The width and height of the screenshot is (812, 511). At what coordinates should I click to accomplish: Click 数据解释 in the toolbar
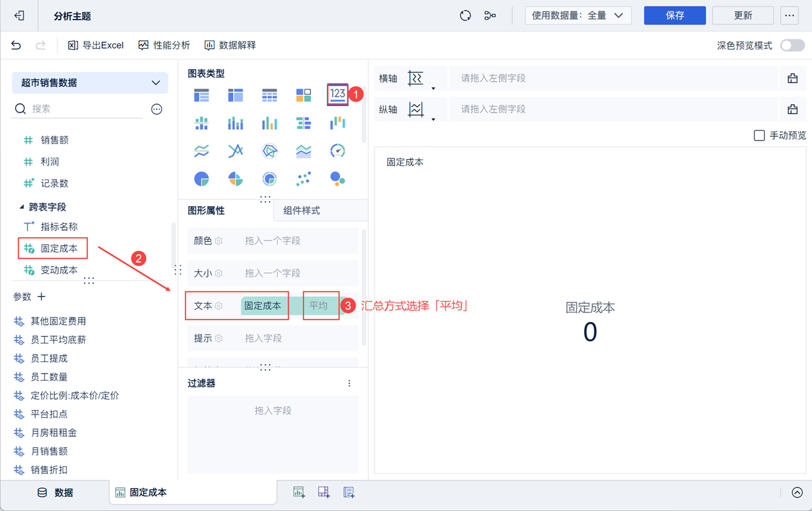pos(230,45)
